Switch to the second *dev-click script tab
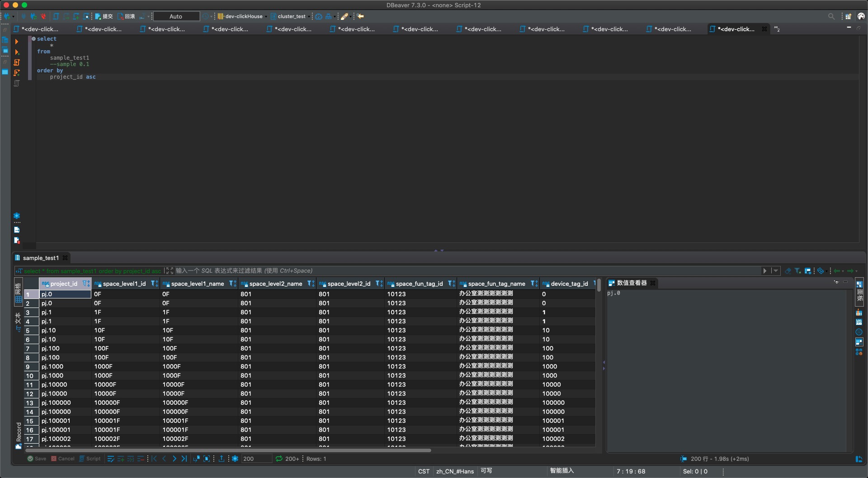868x478 pixels. [99, 29]
